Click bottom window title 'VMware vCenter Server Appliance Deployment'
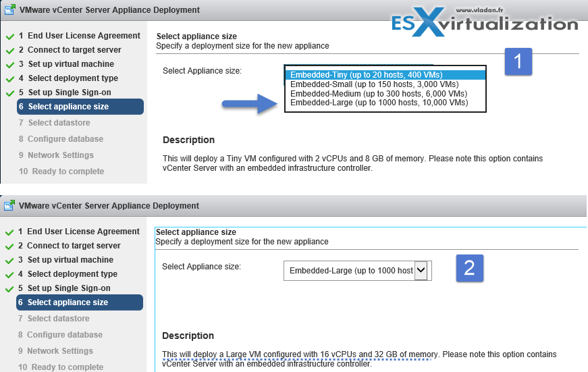588x372 pixels. tap(109, 205)
